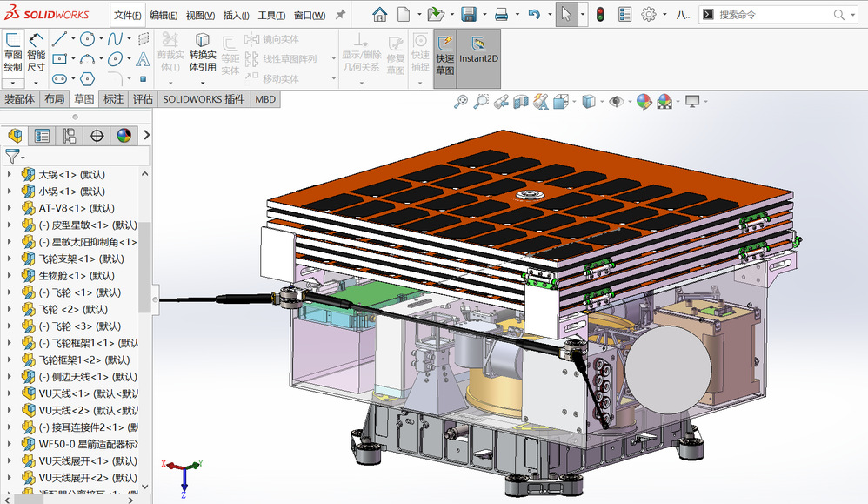Image resolution: width=868 pixels, height=504 pixels.
Task: Click the Rebuild traffic light icon
Action: click(x=600, y=14)
